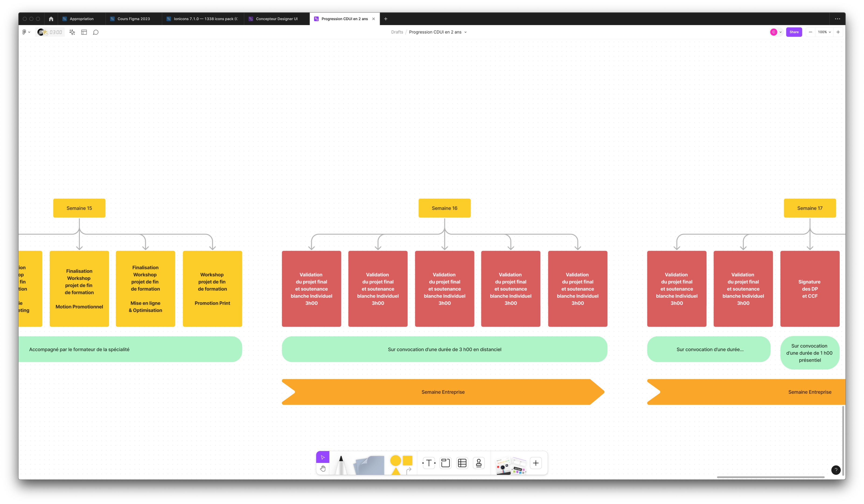This screenshot has width=864, height=504.
Task: Insert a table from toolbar
Action: coord(462,463)
